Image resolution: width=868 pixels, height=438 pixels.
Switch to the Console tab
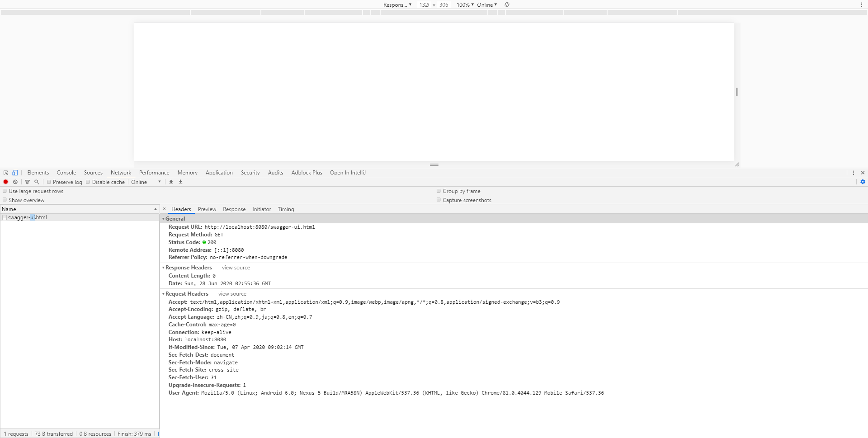click(66, 173)
